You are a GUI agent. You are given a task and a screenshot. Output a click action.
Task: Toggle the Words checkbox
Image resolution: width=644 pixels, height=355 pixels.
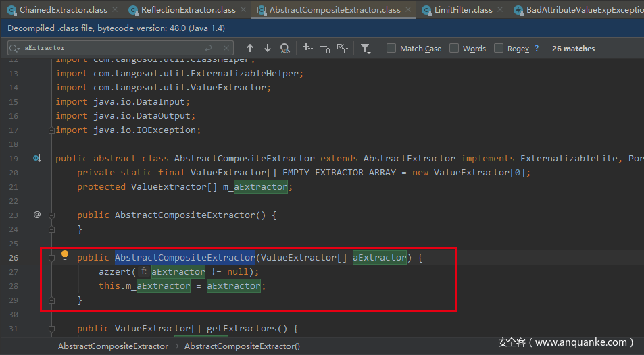point(454,48)
